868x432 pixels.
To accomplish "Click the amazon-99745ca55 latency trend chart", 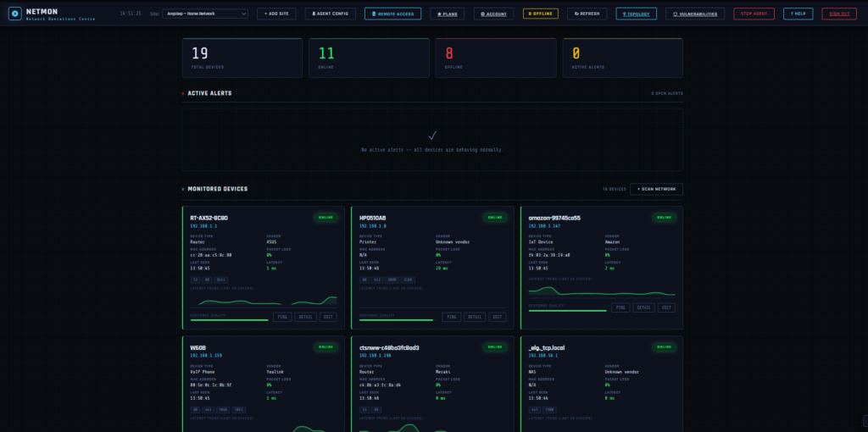I will [x=602, y=291].
